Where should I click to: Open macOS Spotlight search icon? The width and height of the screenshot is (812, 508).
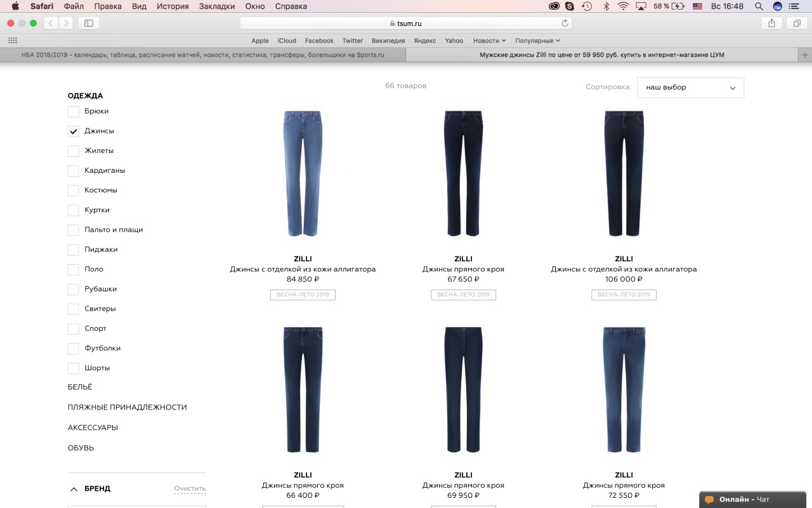759,6
